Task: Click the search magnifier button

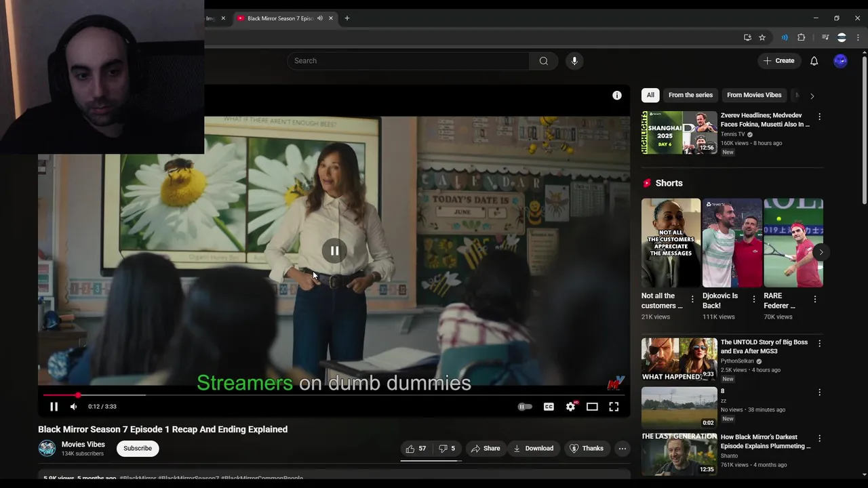Action: (543, 61)
